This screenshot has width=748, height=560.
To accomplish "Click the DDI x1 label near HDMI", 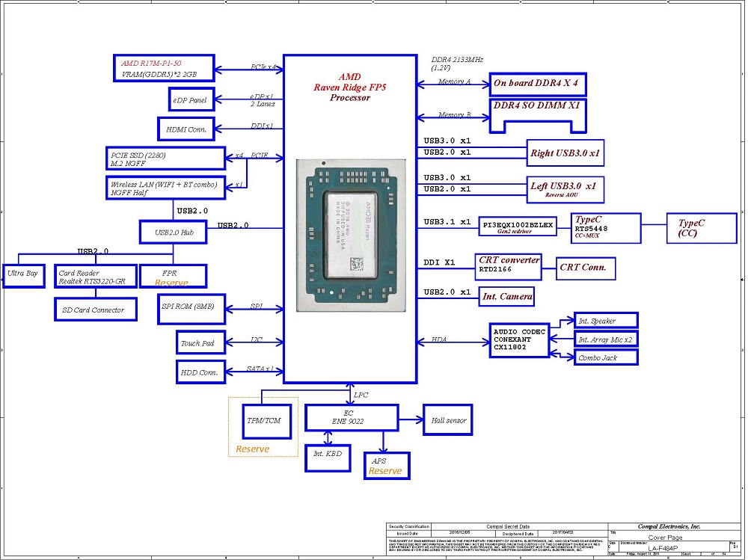I will pos(262,126).
